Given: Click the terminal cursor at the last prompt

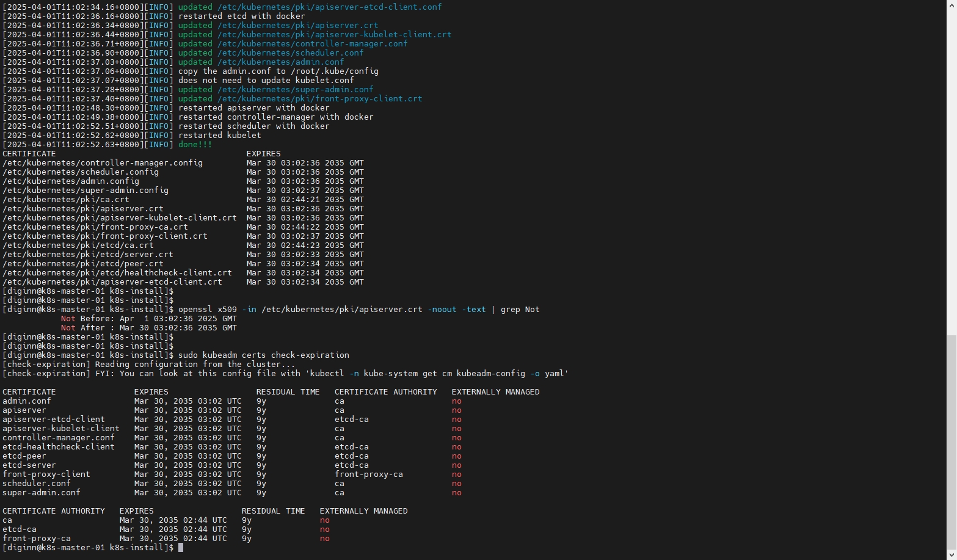Looking at the screenshot, I should pyautogui.click(x=181, y=548).
